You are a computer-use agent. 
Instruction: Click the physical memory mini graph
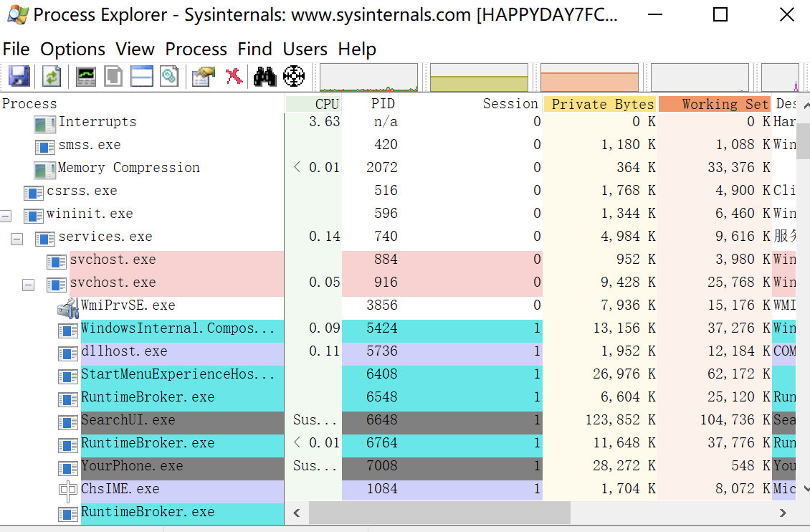pos(589,77)
